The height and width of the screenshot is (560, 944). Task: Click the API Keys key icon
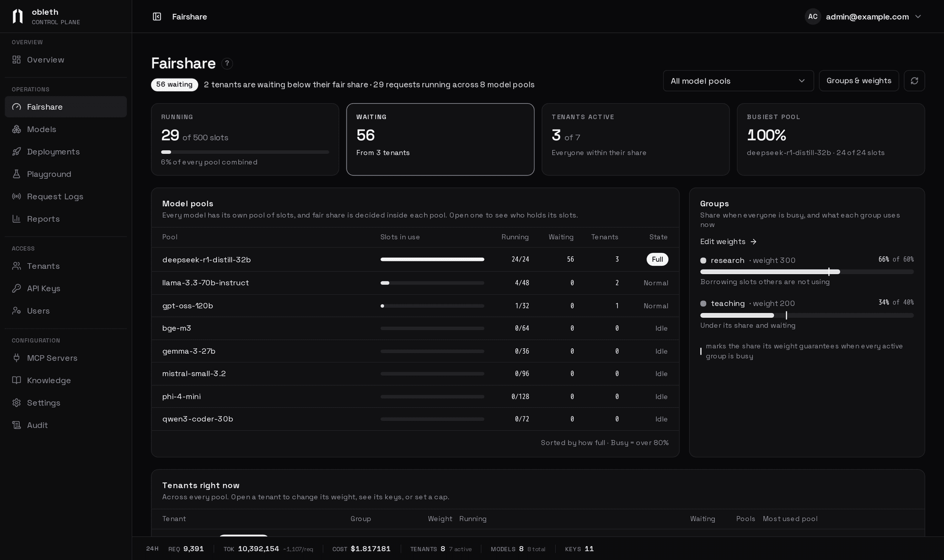(x=17, y=288)
